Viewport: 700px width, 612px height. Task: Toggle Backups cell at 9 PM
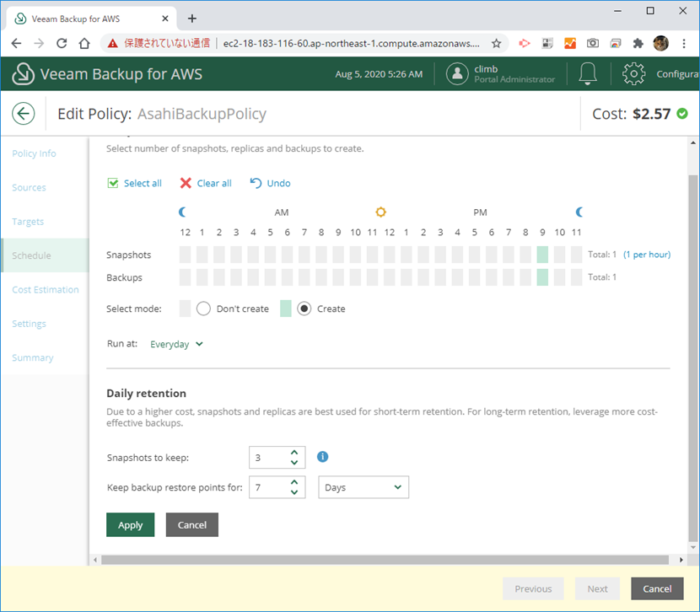coord(542,277)
